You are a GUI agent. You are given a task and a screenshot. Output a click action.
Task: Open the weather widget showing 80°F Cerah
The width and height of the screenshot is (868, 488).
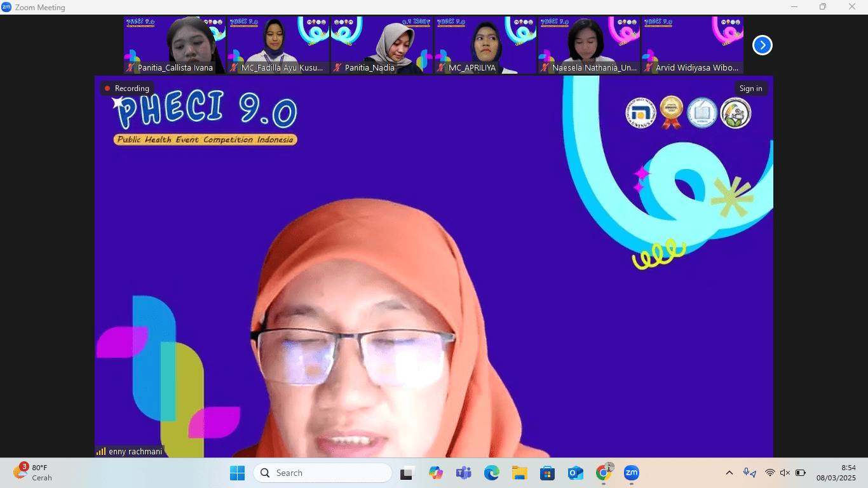click(x=33, y=473)
